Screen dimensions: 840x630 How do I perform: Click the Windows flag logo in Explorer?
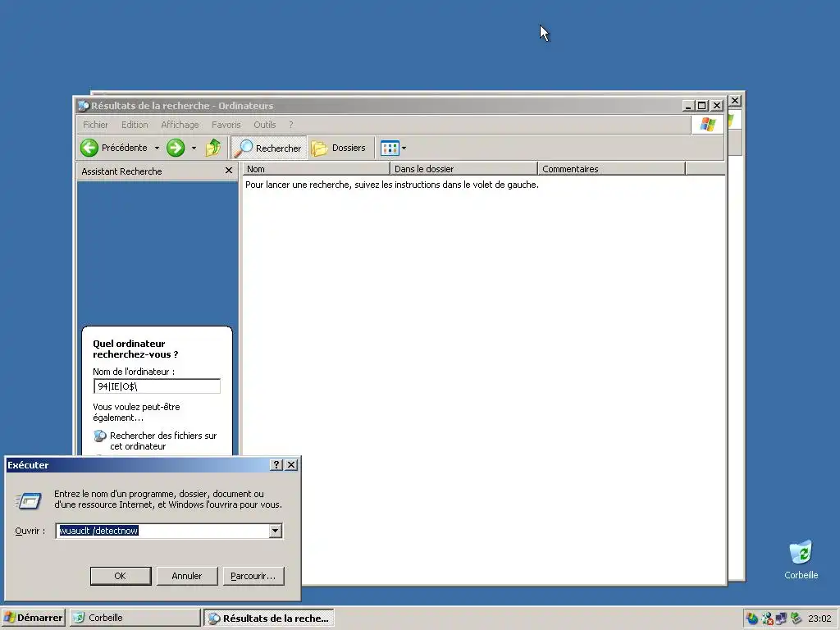pyautogui.click(x=708, y=125)
